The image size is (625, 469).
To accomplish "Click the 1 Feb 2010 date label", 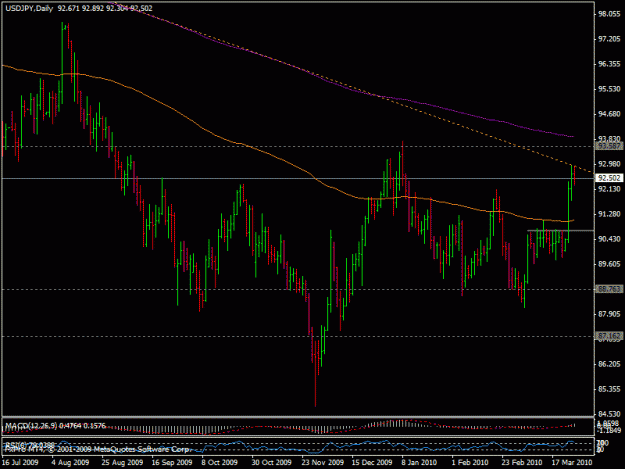I will [470, 462].
